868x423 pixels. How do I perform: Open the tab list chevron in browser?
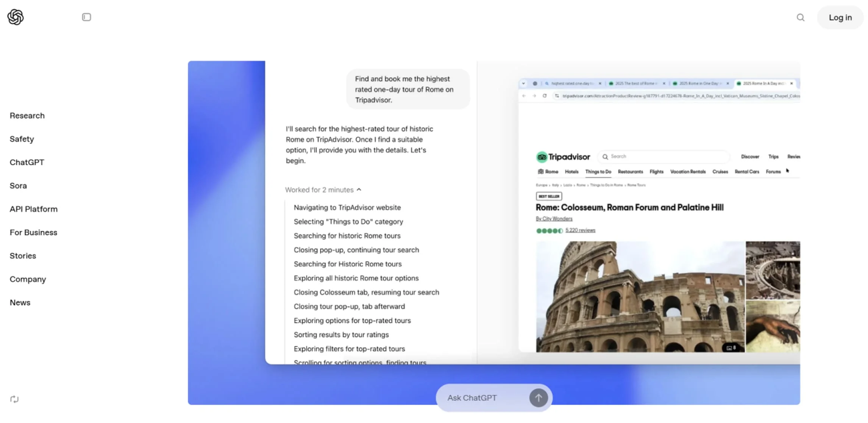[x=523, y=83]
